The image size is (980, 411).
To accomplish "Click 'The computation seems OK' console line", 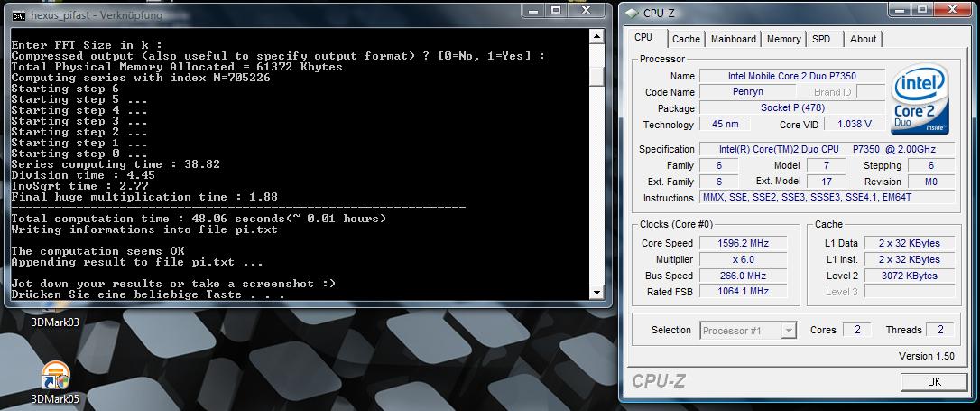I will tap(97, 251).
